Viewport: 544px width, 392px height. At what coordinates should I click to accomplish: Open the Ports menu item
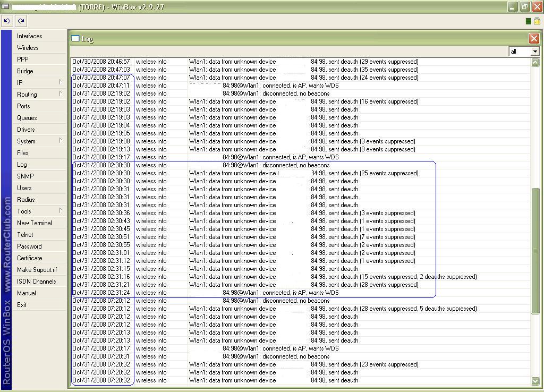pos(39,106)
